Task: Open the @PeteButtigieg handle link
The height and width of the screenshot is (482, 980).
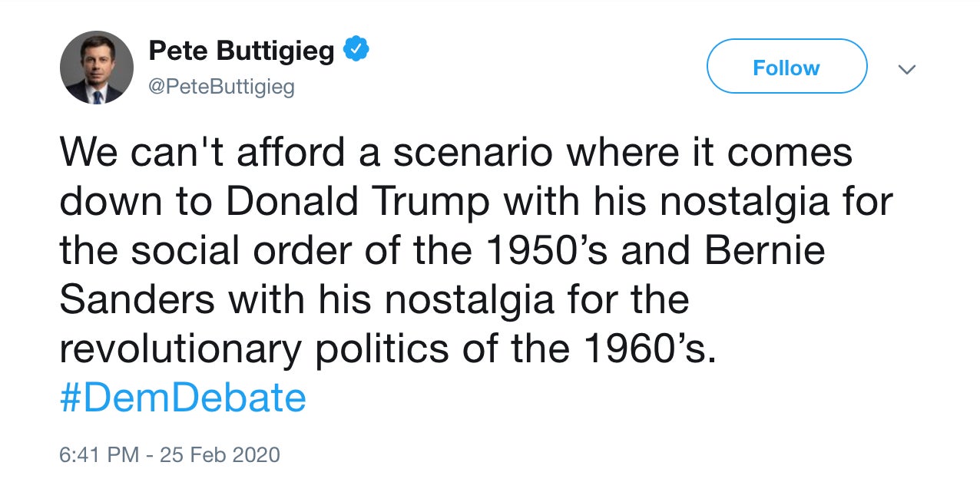Action: coord(221,87)
